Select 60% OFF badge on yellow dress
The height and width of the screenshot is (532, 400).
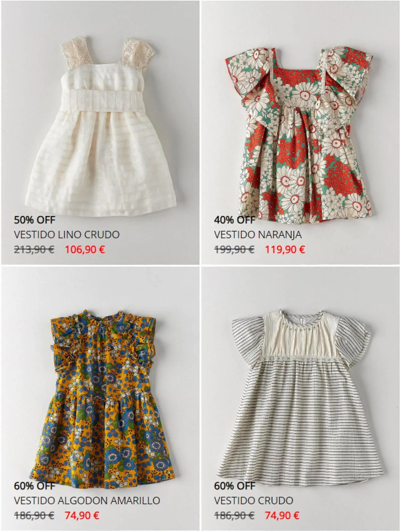point(35,486)
